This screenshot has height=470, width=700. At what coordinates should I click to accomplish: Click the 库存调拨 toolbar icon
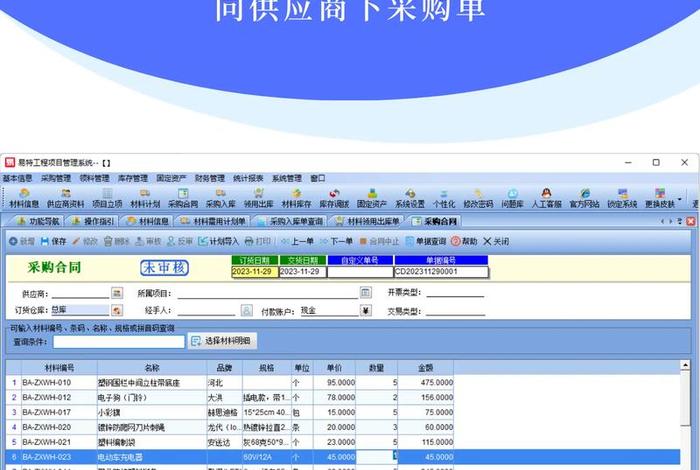[x=334, y=198]
